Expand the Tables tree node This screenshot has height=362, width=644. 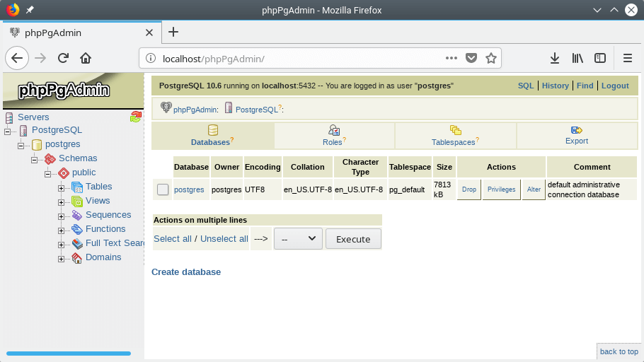pos(62,187)
